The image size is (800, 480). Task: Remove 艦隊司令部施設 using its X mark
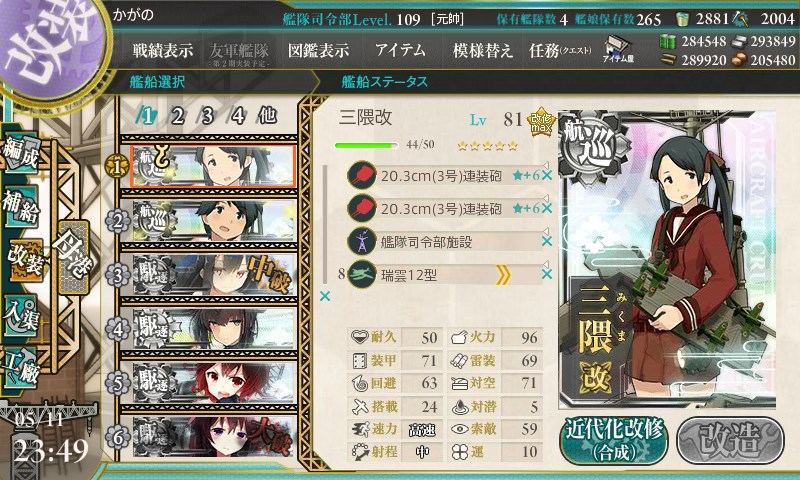[x=547, y=242]
